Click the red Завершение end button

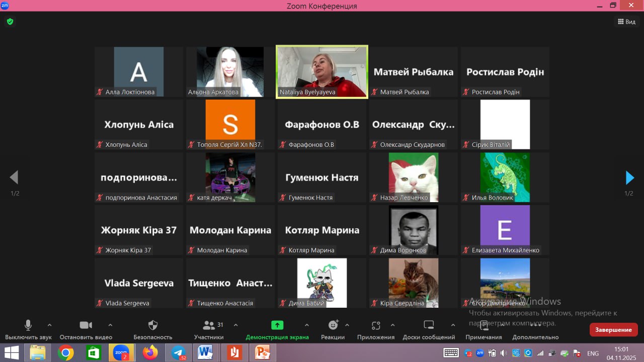613,330
